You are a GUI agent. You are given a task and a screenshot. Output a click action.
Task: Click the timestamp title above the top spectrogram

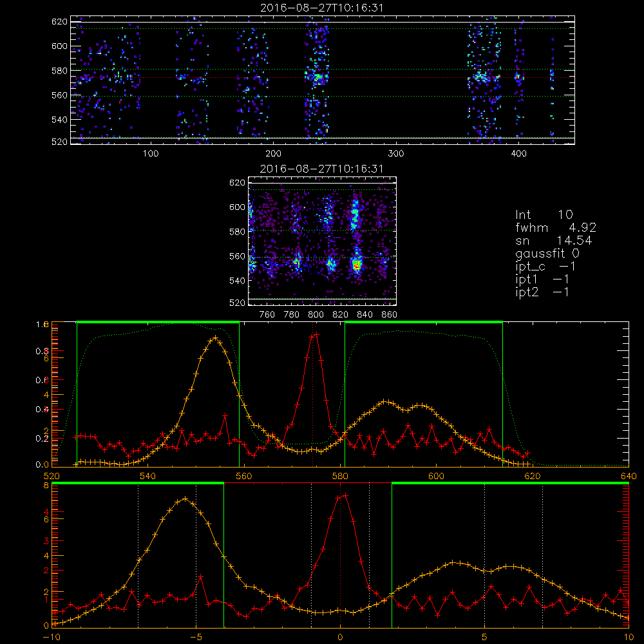tap(322, 7)
